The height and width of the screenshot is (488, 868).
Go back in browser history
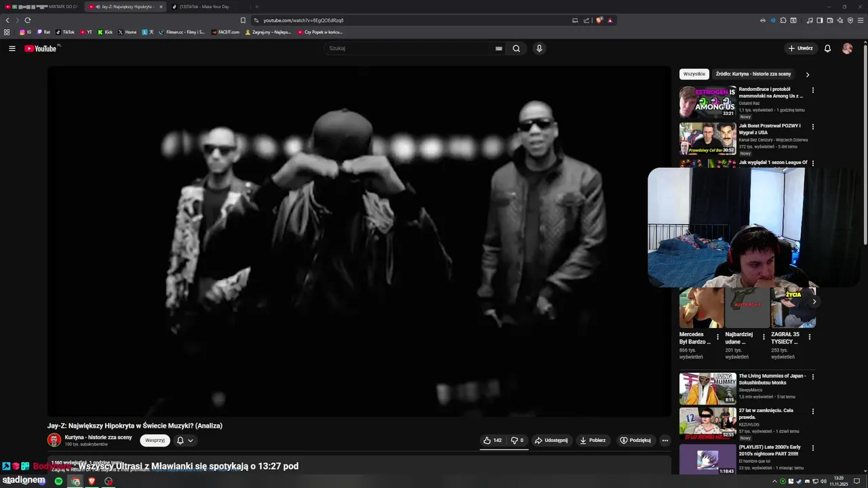8,20
